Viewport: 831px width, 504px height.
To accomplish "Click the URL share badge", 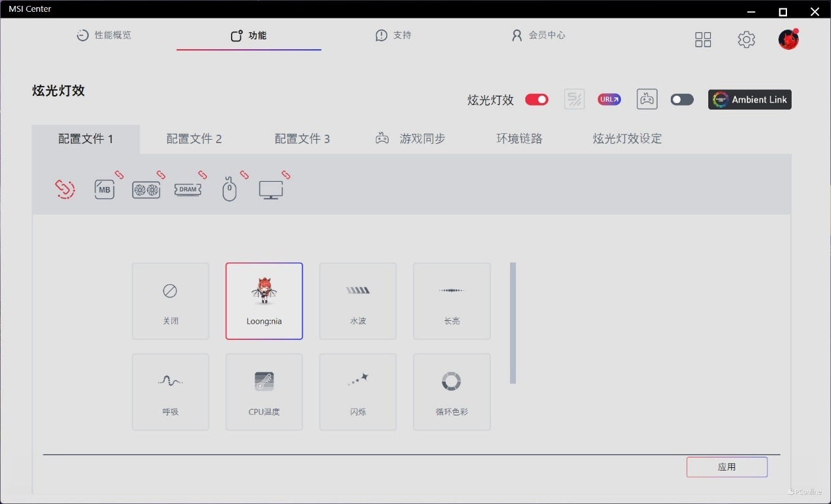I will tap(609, 99).
